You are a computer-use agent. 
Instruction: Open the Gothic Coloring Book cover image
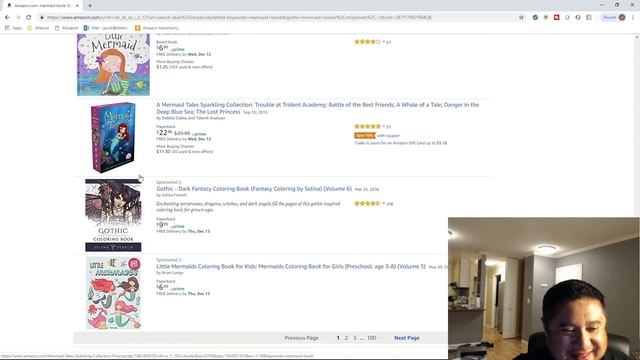(x=113, y=216)
